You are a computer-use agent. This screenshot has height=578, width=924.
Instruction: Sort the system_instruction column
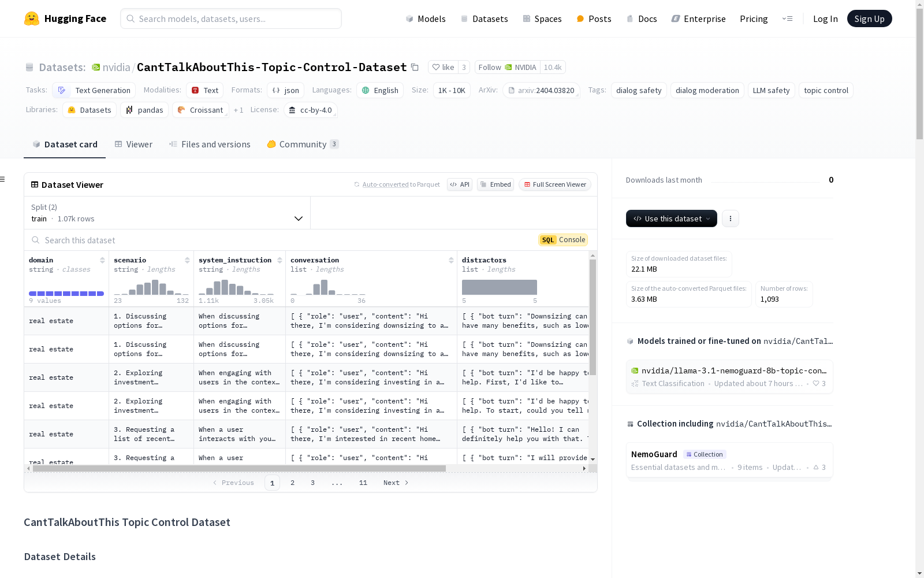280,260
